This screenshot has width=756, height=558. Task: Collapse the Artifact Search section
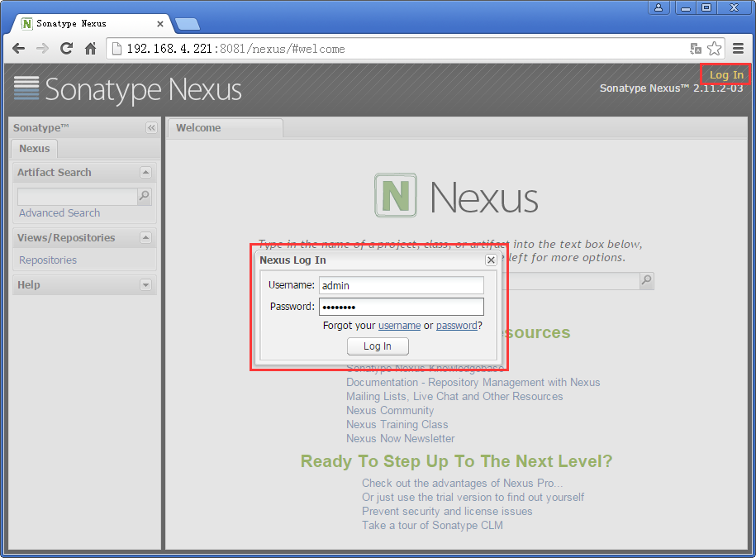[x=145, y=172]
